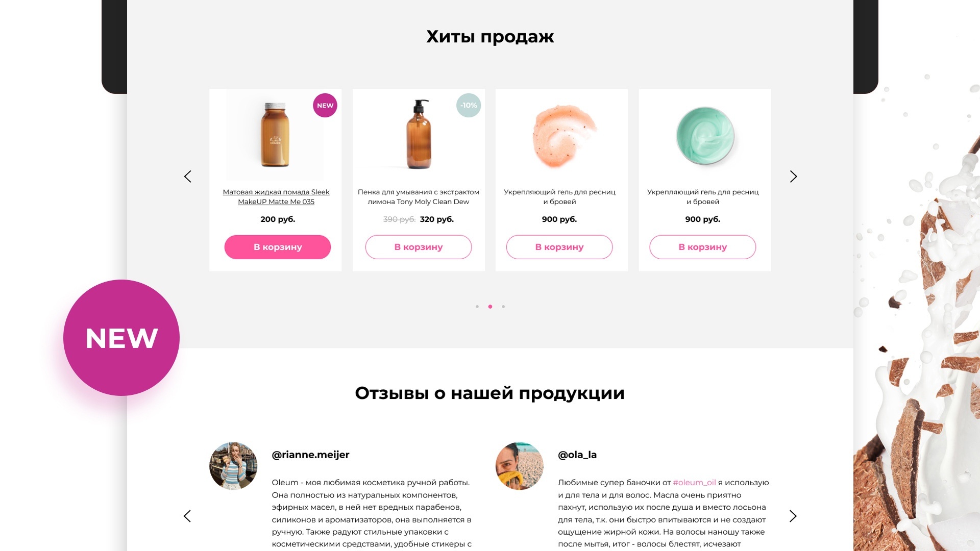Click the large magenta NEW circle
Viewport: 980px width, 551px height.
click(121, 338)
